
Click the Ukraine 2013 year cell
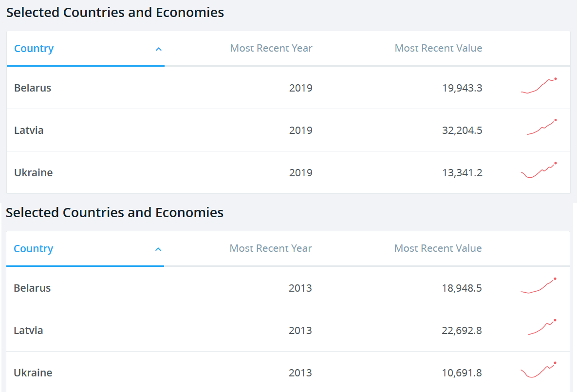[300, 373]
